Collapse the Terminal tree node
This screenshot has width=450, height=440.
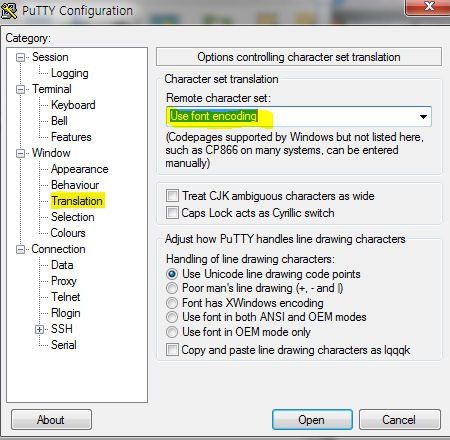20,89
